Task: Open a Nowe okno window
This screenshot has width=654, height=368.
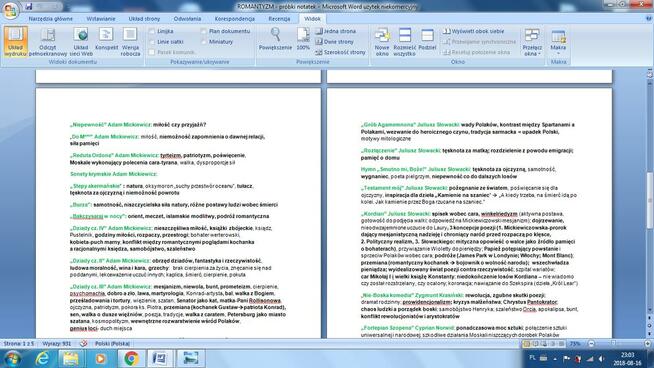Action: click(x=382, y=42)
